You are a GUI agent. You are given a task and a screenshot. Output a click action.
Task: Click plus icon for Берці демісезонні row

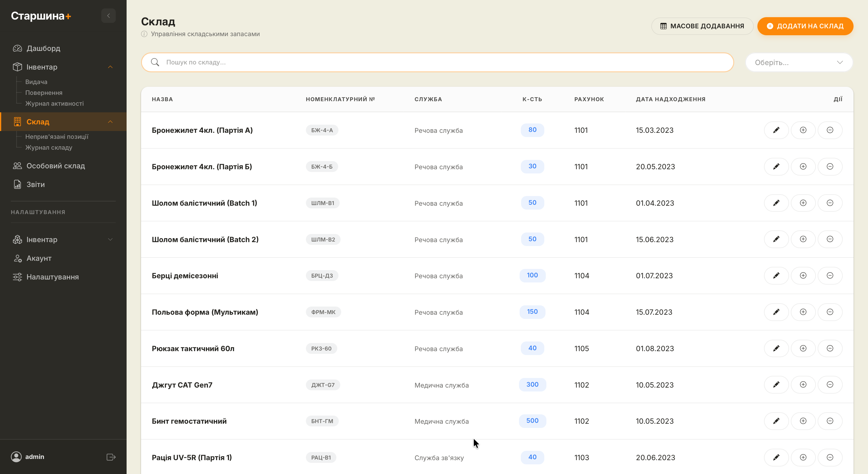coord(803,276)
